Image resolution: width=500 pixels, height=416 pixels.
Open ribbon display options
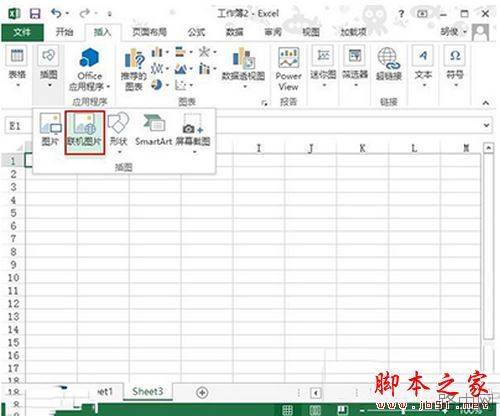click(x=422, y=14)
